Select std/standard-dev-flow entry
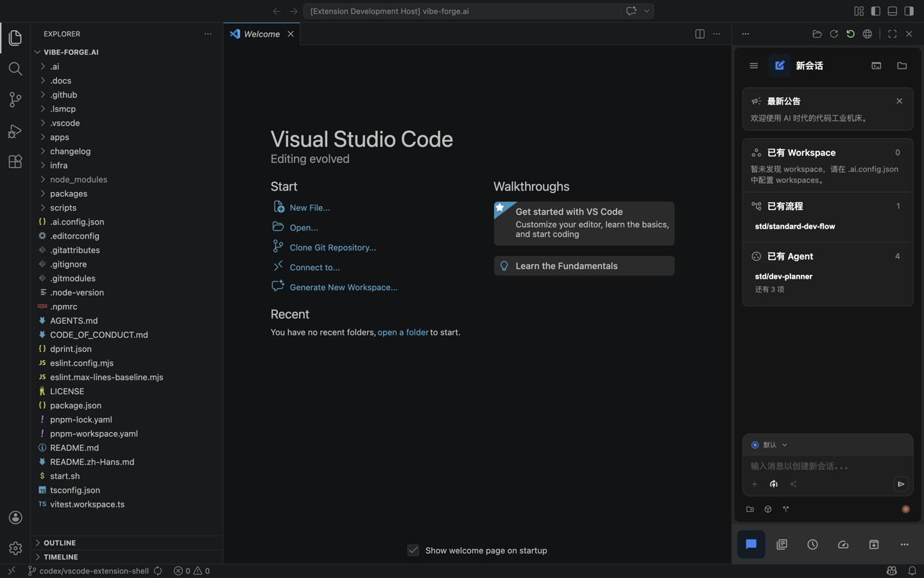This screenshot has height=578, width=924. click(795, 227)
